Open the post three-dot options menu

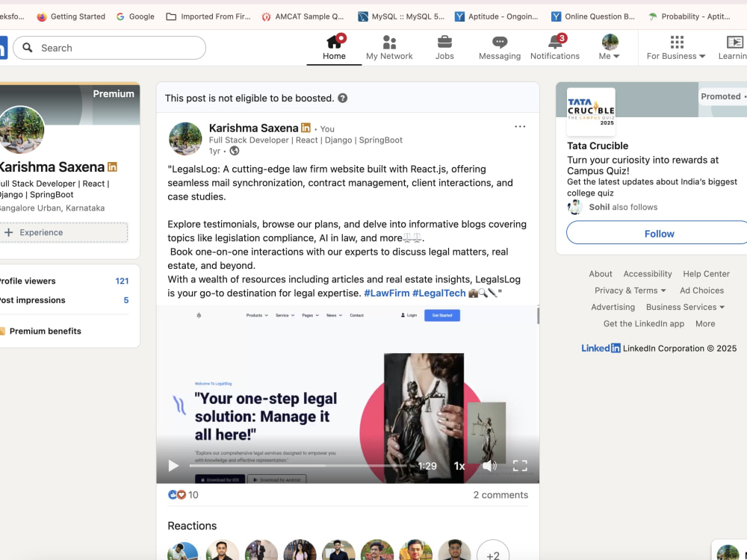[520, 127]
